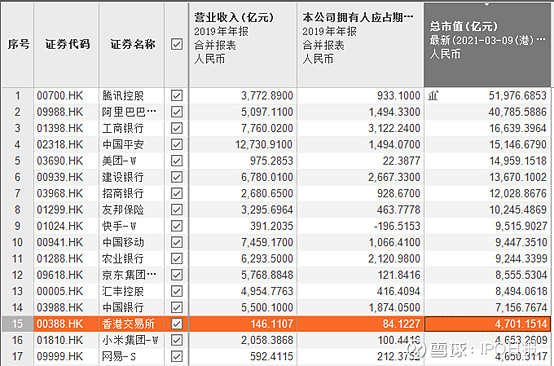
Task: Select stock code 09999.HK
Action: point(60,356)
